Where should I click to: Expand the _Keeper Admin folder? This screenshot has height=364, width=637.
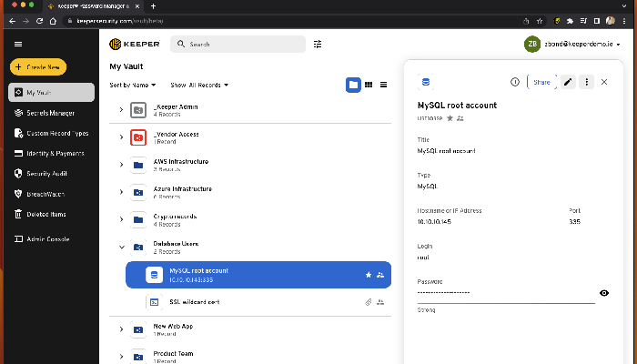(x=121, y=110)
